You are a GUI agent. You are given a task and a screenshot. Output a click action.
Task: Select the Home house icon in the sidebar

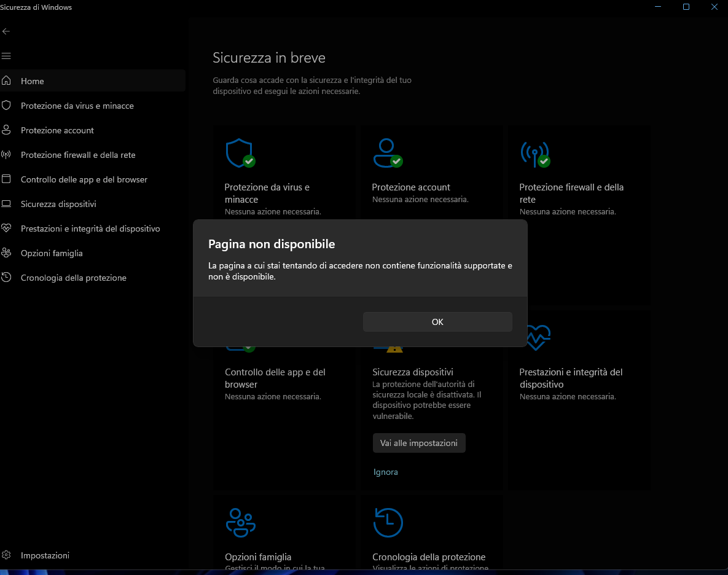6,80
